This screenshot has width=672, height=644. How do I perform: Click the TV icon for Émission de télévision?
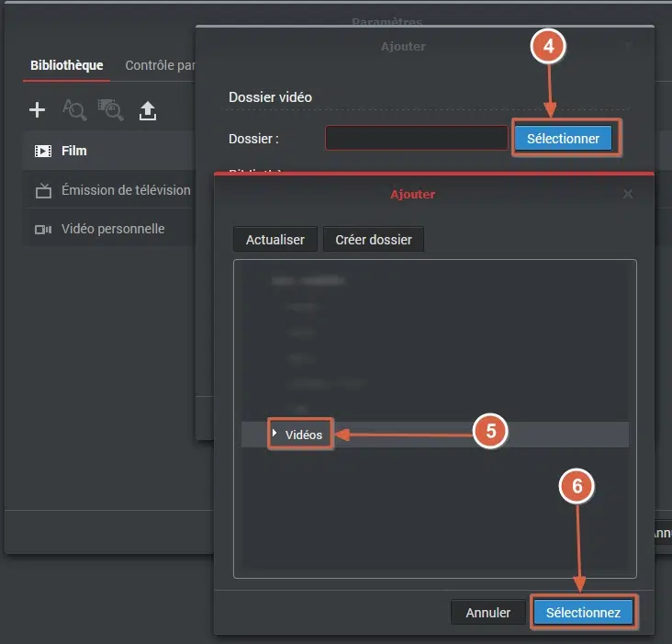pyautogui.click(x=43, y=190)
